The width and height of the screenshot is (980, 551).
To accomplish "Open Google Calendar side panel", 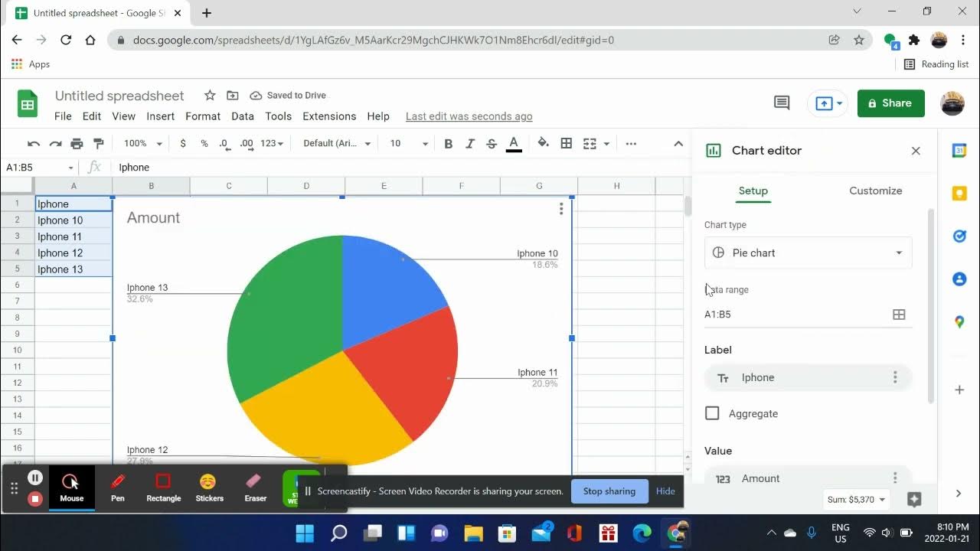I will [959, 151].
